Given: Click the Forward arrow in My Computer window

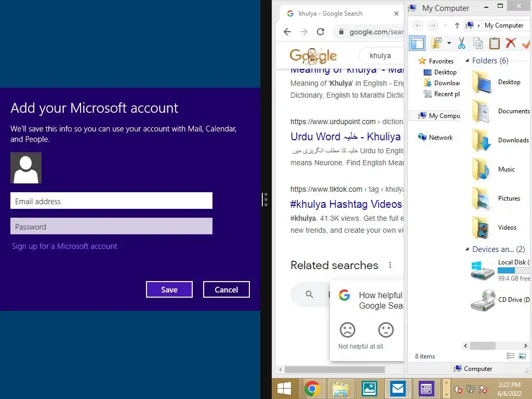Looking at the screenshot, I should pyautogui.click(x=433, y=25).
